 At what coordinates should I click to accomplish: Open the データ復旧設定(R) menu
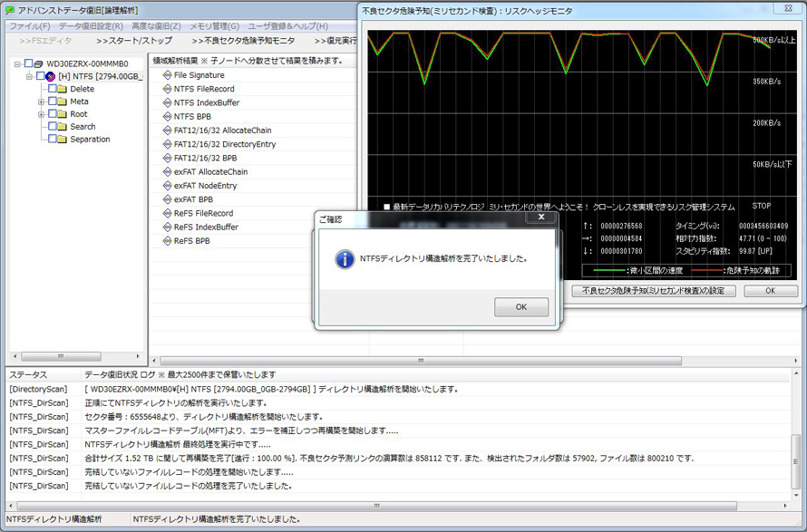(x=91, y=26)
